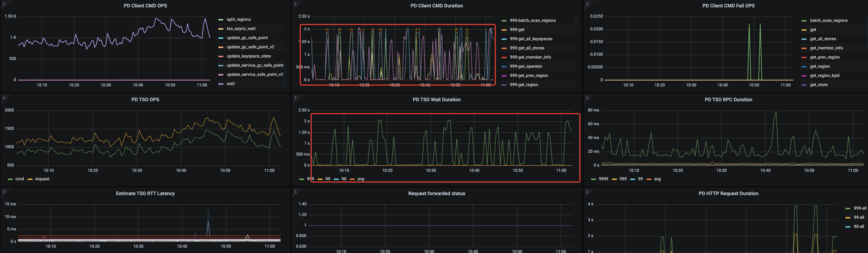
Task: Toggle the tso_async_wait series in the legend
Action: 241,29
